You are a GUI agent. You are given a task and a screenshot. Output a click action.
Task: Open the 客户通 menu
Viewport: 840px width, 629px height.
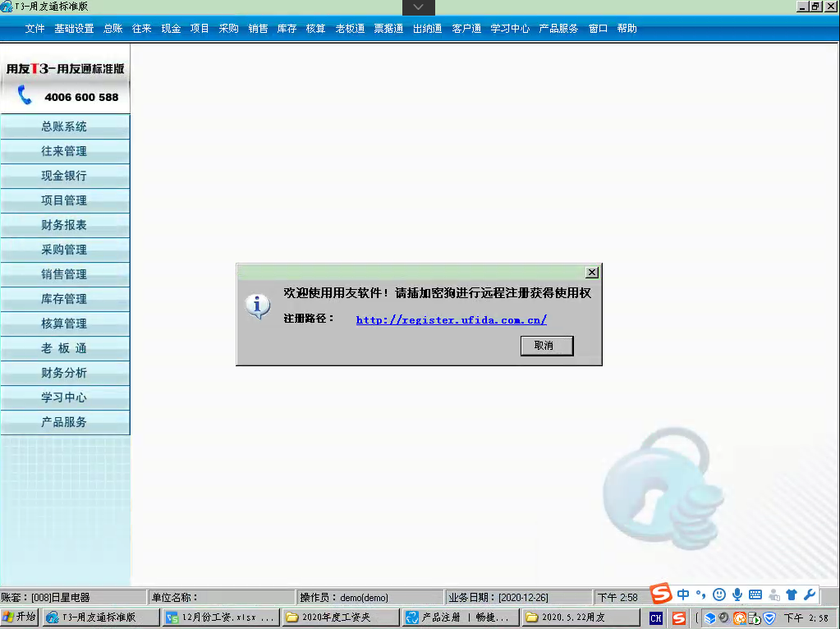[466, 29]
